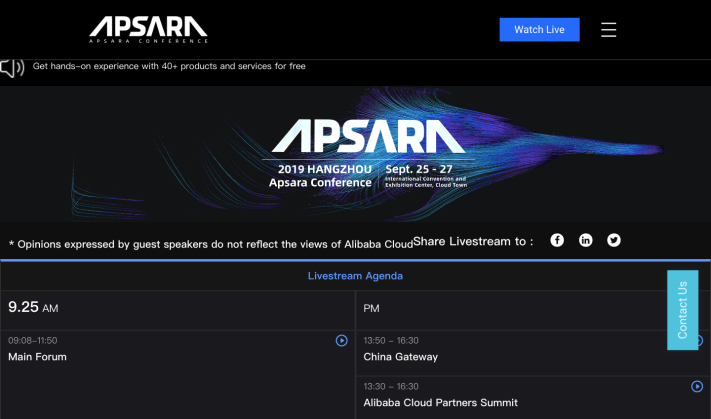Click the 09:08–11:50 time text

(33, 341)
